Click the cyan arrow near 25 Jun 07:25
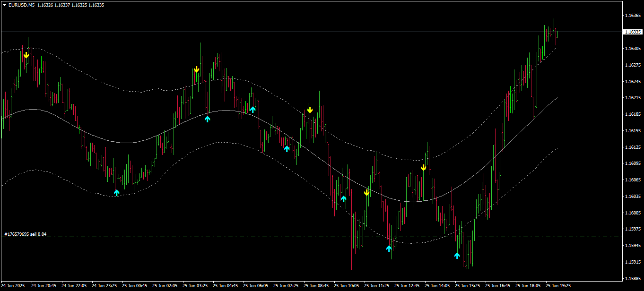Viewport: 644px width, 291px height. pos(287,149)
